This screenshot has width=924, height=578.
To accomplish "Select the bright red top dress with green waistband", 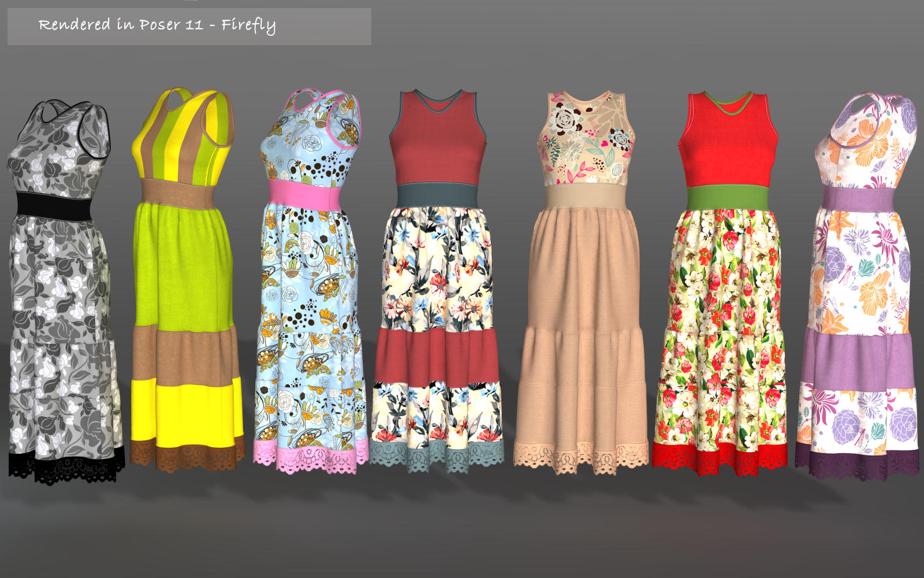I will coord(721,284).
